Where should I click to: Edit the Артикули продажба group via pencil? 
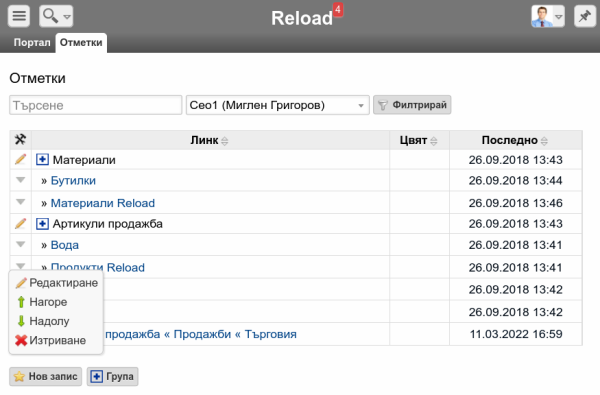pos(21,223)
